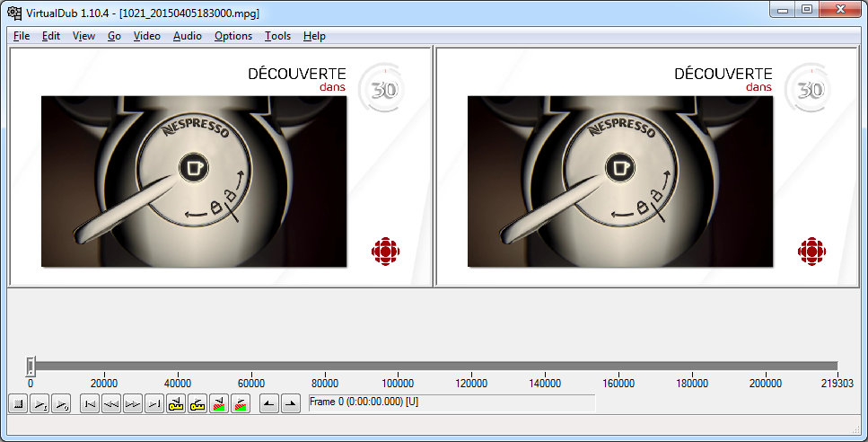Step forward one frame

(133, 404)
